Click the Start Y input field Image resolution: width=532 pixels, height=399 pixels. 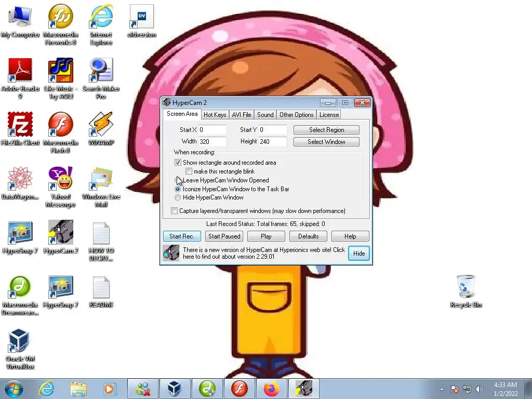[x=273, y=130]
